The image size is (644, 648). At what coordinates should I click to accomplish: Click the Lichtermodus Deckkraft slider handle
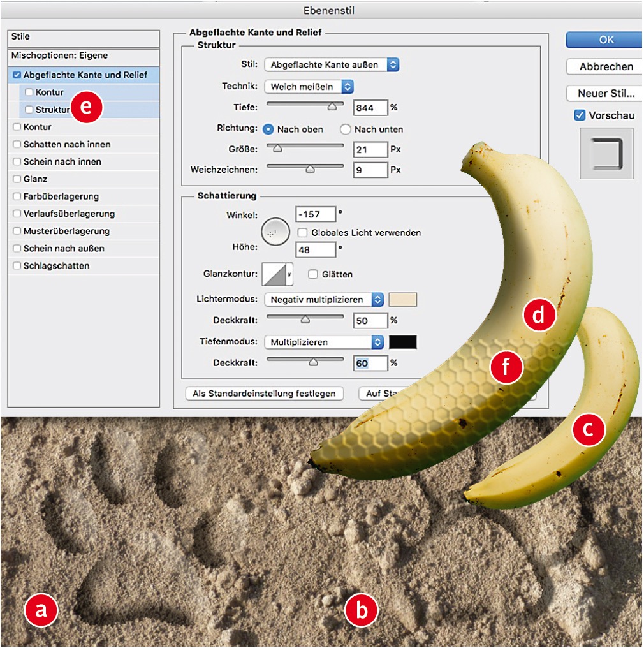tap(305, 320)
